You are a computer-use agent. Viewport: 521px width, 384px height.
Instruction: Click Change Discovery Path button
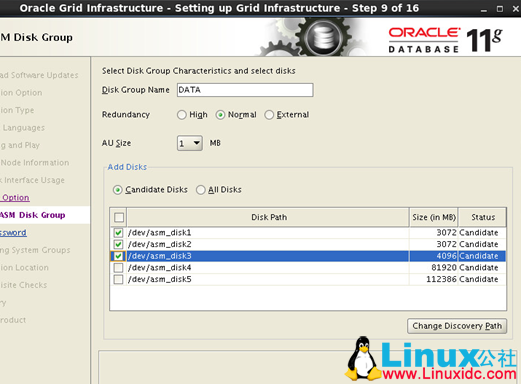457,326
